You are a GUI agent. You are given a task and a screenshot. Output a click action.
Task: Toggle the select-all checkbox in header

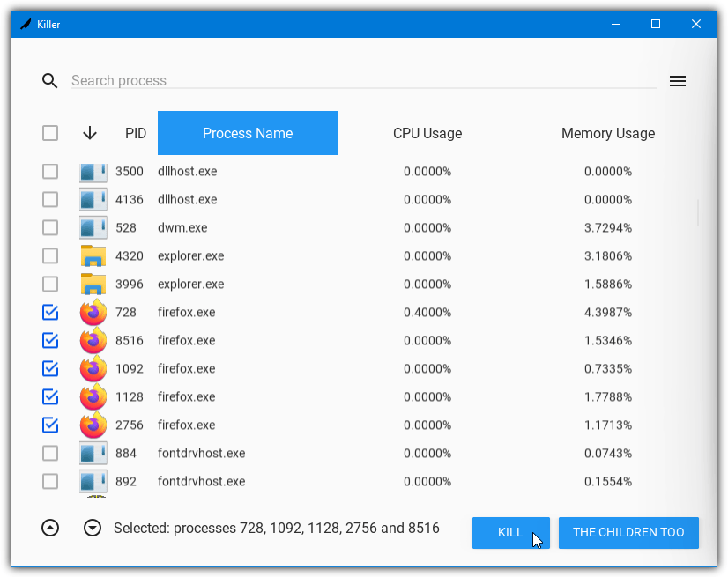[50, 133]
